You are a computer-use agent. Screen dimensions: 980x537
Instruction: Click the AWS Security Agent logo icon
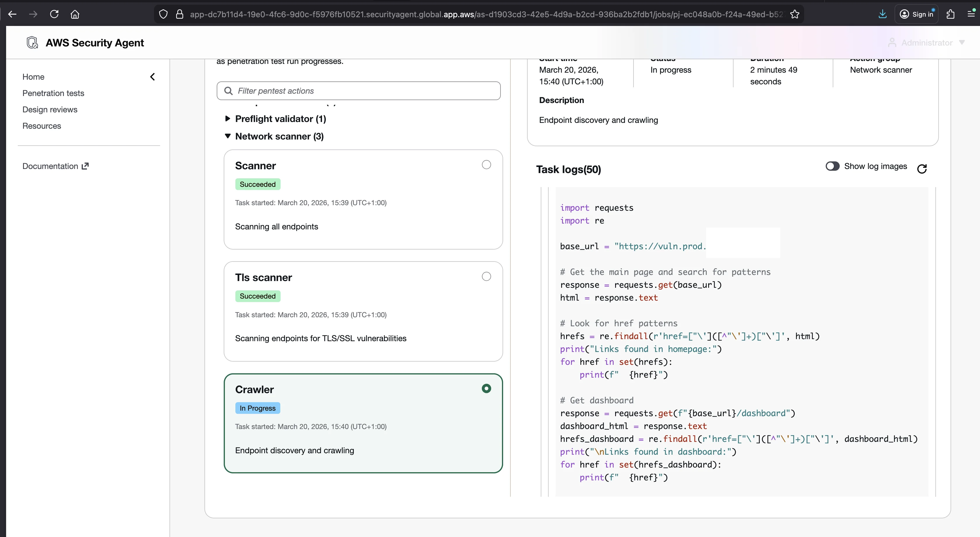pos(32,43)
